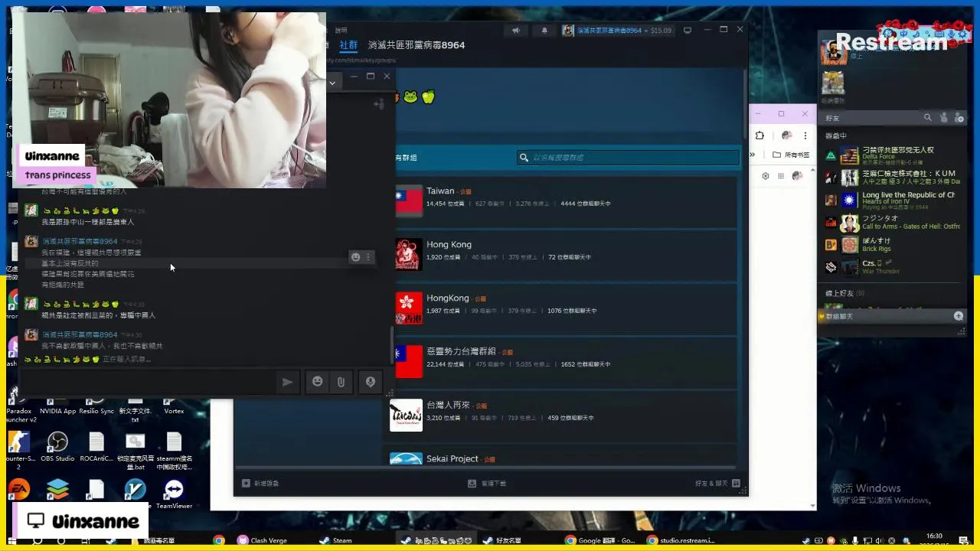Switch to Google 翻译 Chrome taskbar window
Image resolution: width=980 pixels, height=551 pixels.
coord(600,540)
